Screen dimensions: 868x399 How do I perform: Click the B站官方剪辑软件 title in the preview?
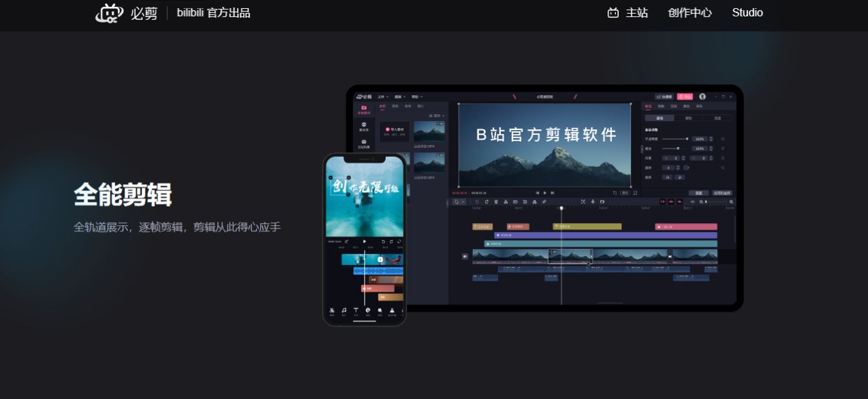(x=546, y=135)
